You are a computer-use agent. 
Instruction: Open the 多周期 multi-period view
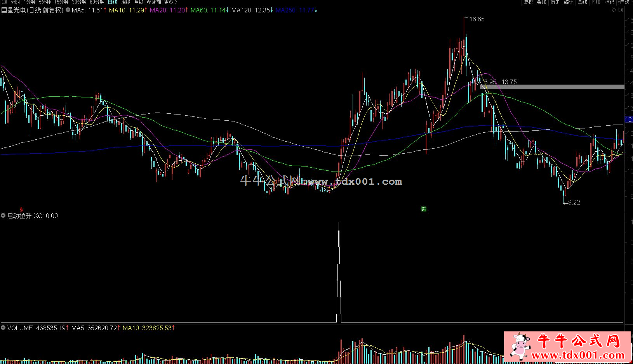154,2
